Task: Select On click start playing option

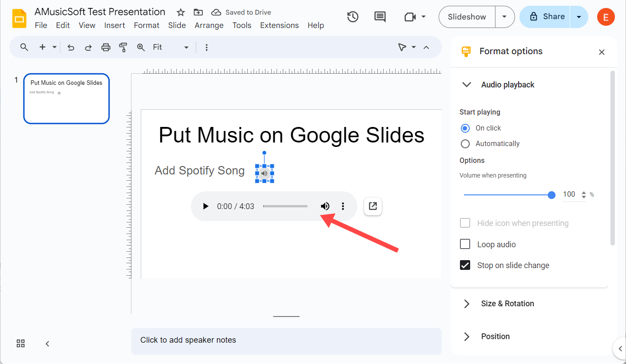Action: click(465, 128)
